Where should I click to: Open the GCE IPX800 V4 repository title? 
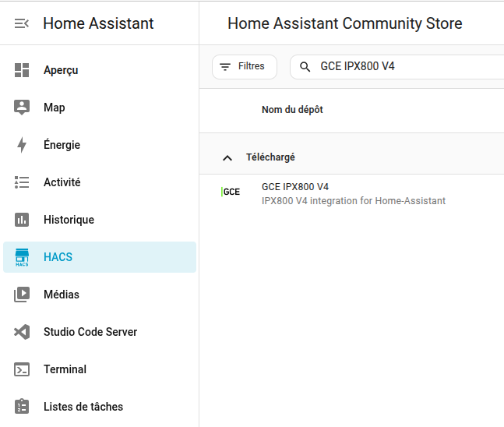[x=295, y=187]
